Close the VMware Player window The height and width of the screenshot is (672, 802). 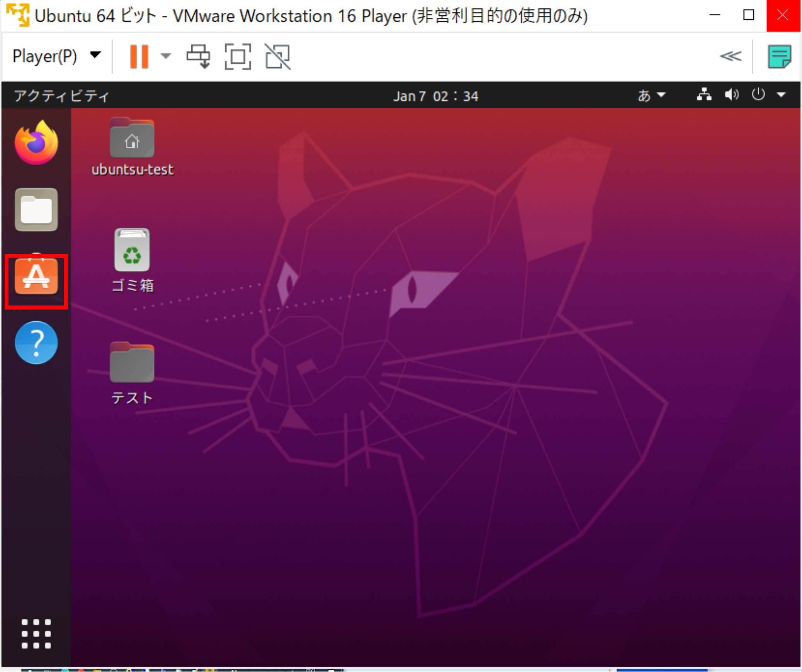coord(783,15)
